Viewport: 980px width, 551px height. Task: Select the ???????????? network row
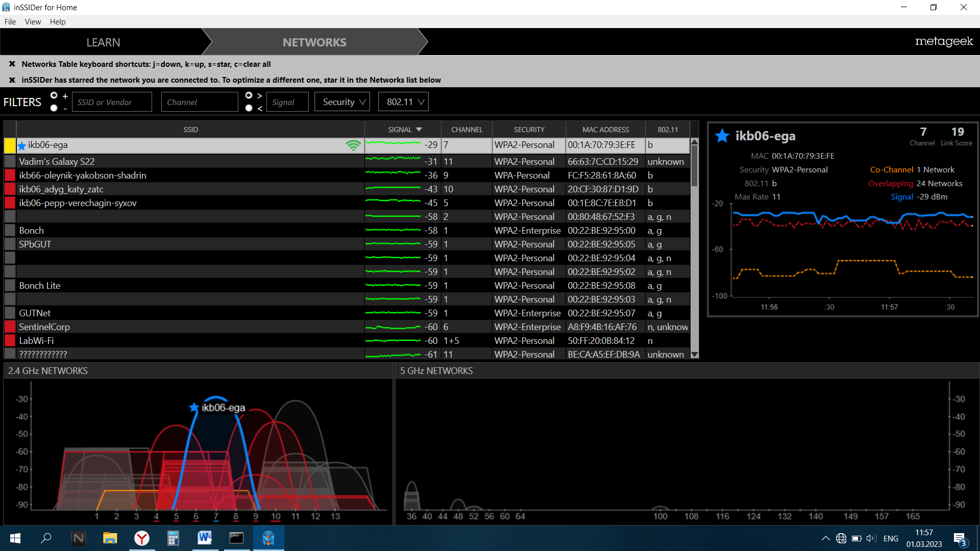(x=347, y=354)
